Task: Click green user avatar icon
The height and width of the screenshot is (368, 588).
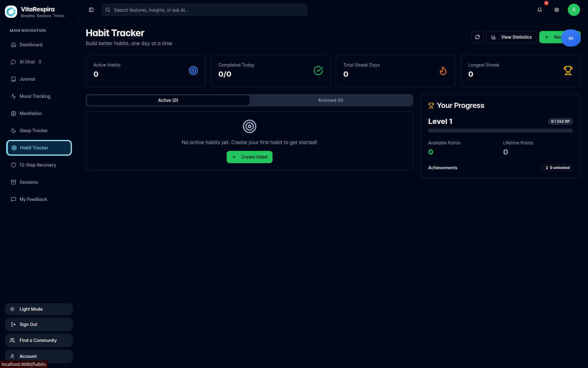Action: [574, 10]
